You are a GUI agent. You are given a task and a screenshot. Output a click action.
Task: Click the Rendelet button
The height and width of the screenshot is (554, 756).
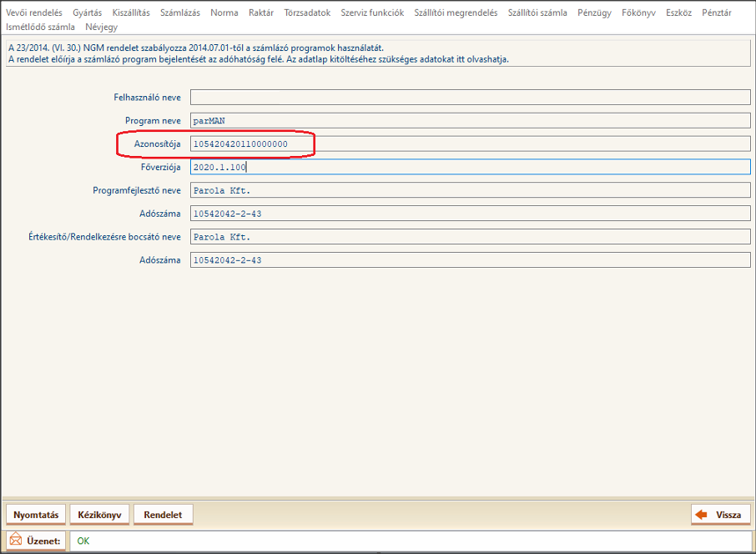(x=163, y=515)
